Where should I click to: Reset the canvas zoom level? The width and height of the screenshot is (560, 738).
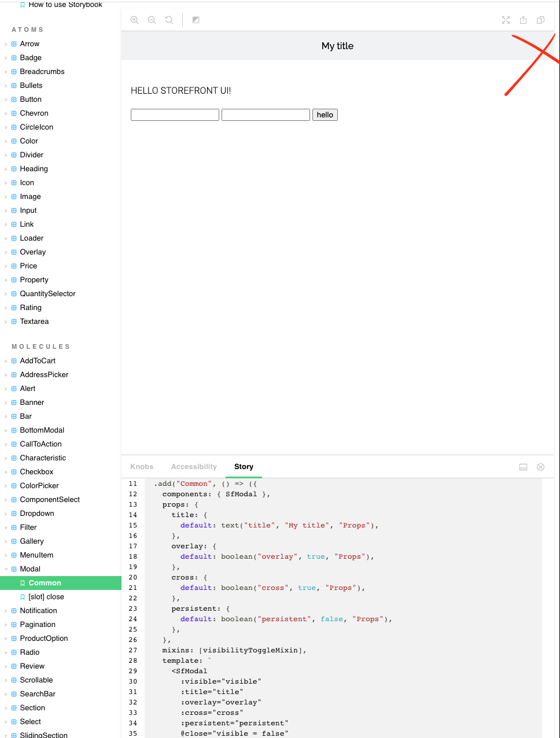(168, 20)
